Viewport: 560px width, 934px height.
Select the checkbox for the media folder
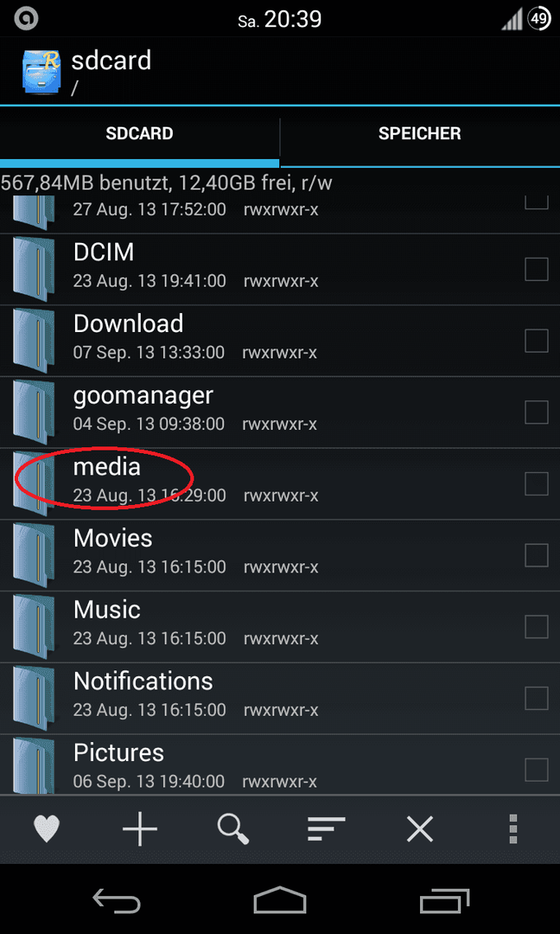(x=536, y=483)
